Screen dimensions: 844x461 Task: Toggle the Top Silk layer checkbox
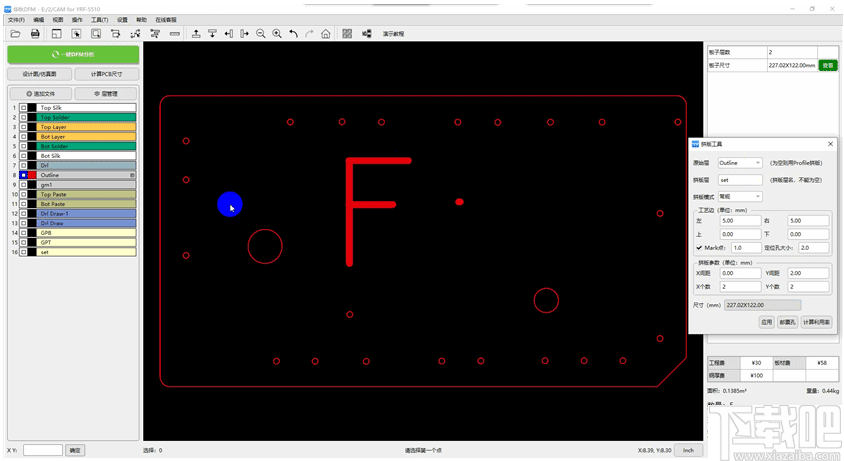(x=23, y=108)
